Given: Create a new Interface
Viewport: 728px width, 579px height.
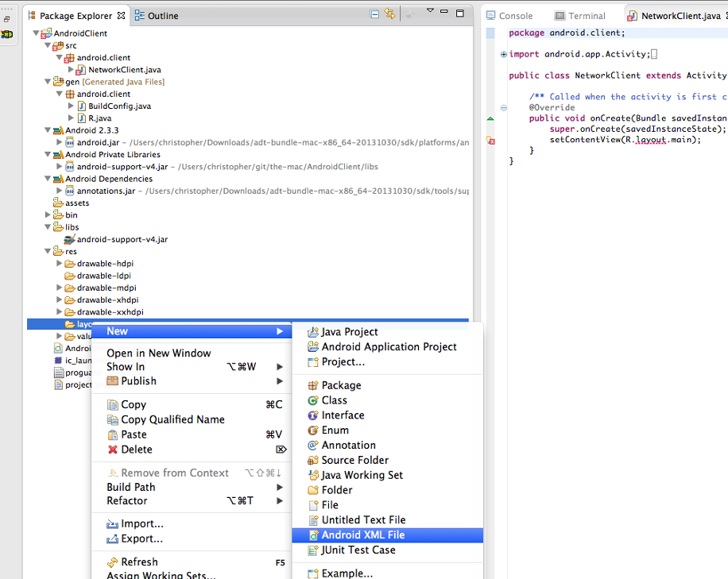Looking at the screenshot, I should 388,415.
